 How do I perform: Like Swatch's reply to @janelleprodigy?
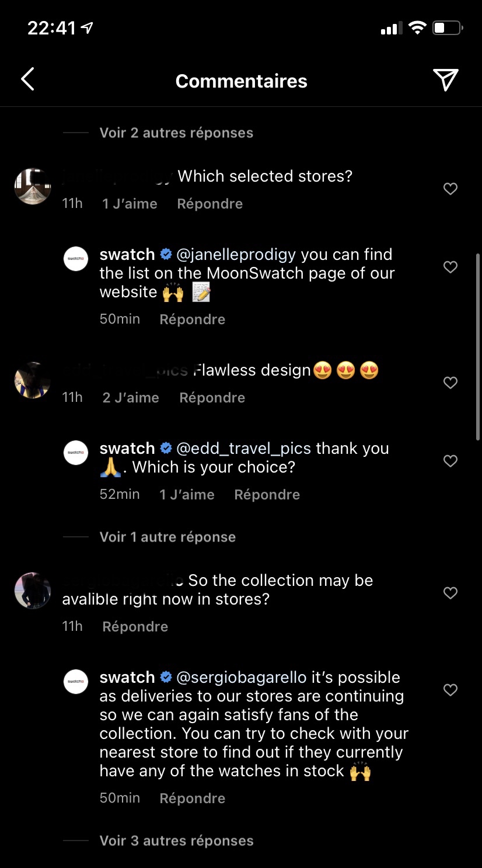click(450, 267)
